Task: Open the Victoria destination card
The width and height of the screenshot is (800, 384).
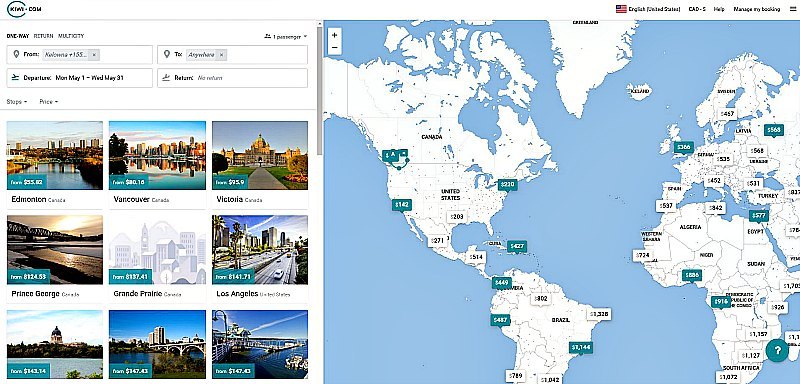Action: [260, 164]
